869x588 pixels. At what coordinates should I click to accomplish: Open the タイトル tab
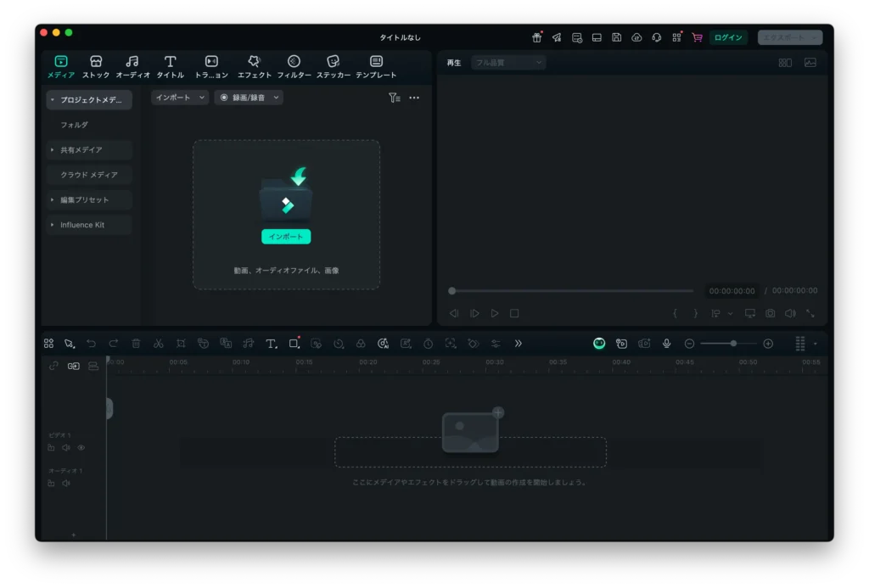170,67
